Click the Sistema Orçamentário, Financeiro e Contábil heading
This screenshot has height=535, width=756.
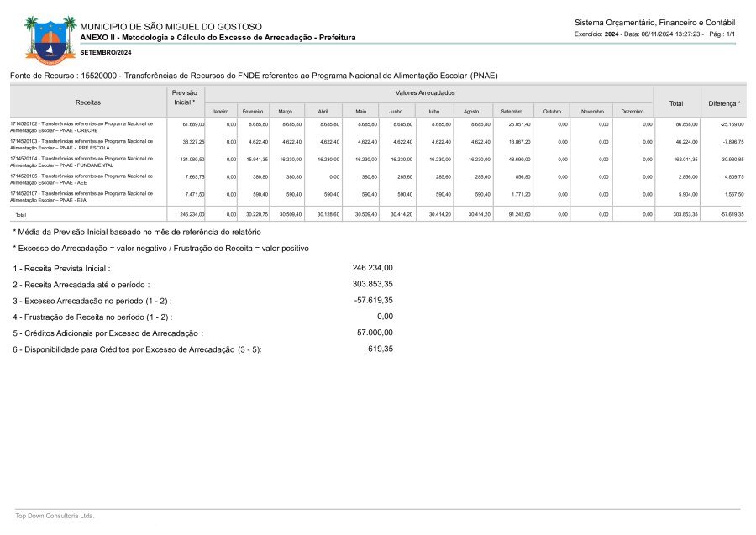654,22
